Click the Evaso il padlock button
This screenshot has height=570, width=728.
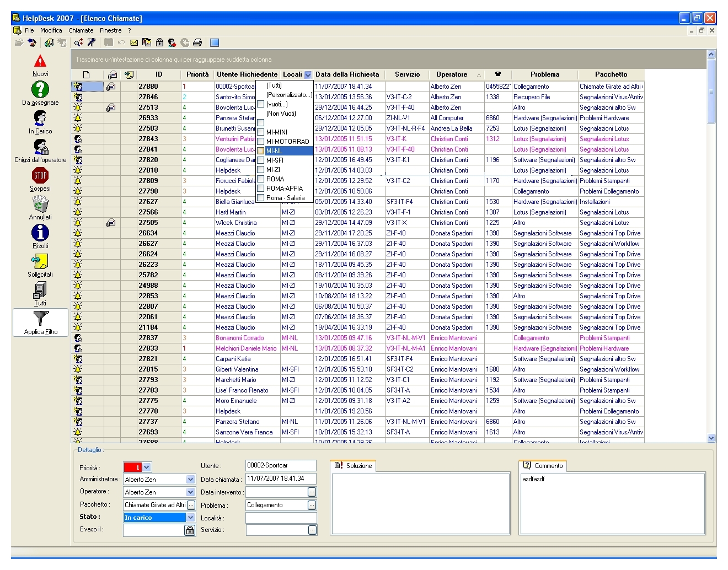click(190, 530)
